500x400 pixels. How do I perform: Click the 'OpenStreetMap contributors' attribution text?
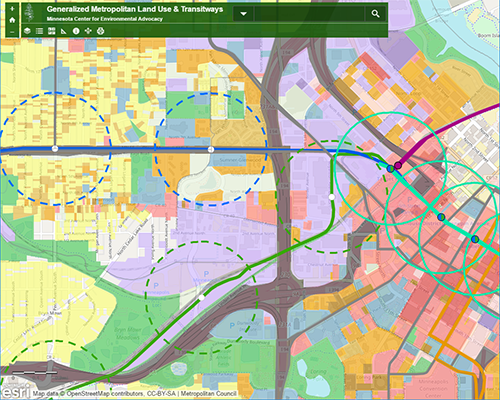(x=105, y=394)
